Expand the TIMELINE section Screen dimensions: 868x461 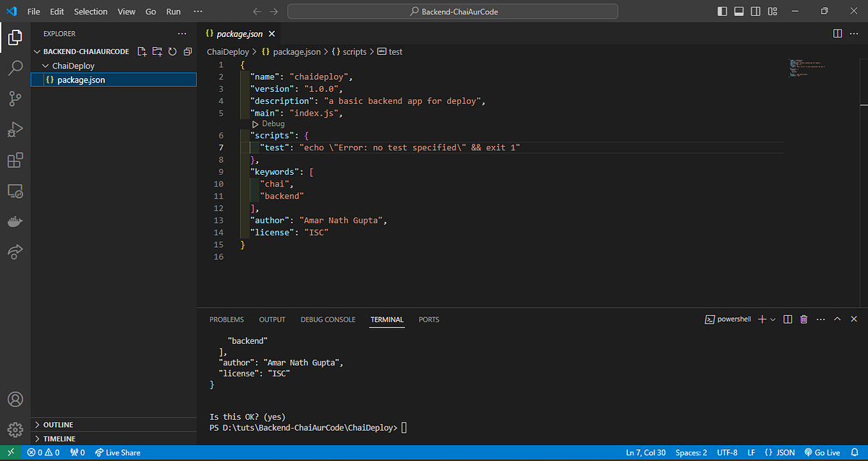click(58, 438)
